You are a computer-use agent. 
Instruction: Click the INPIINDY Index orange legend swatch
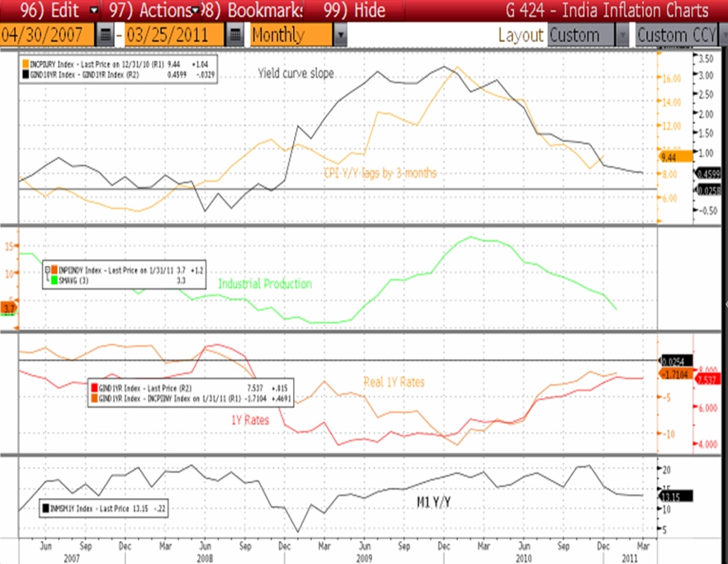54,270
